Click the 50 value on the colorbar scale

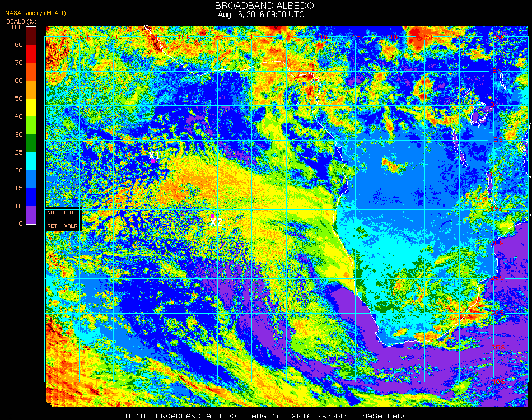[x=18, y=99]
